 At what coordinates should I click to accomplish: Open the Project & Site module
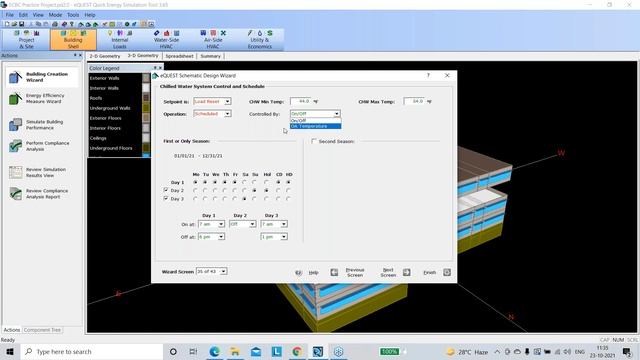tap(27, 40)
